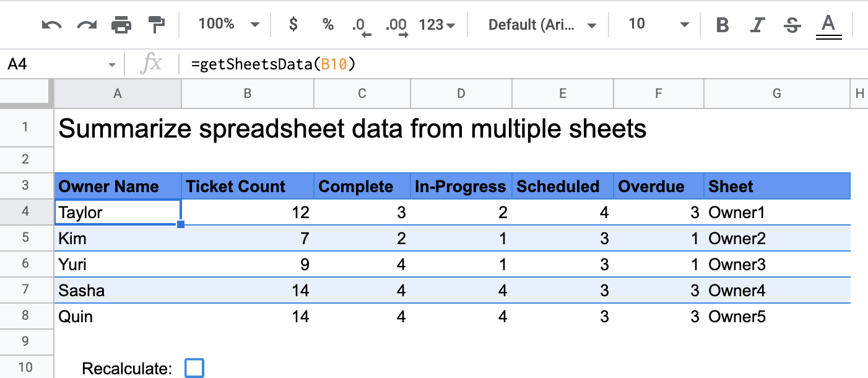Increase decimal places
The height and width of the screenshot is (378, 868).
pos(396,24)
